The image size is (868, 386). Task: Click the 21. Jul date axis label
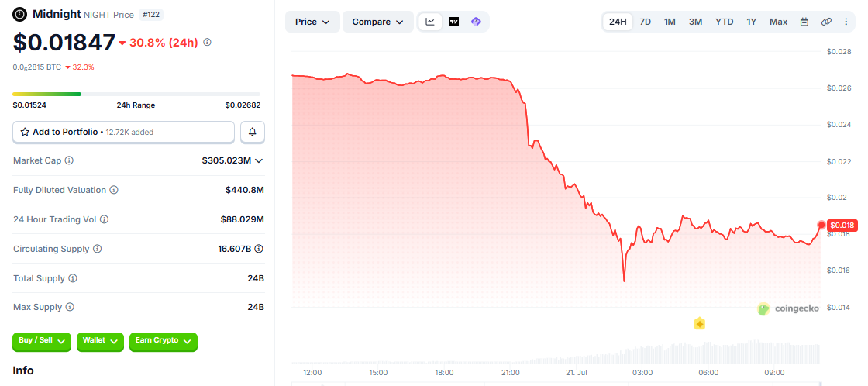[x=576, y=373]
